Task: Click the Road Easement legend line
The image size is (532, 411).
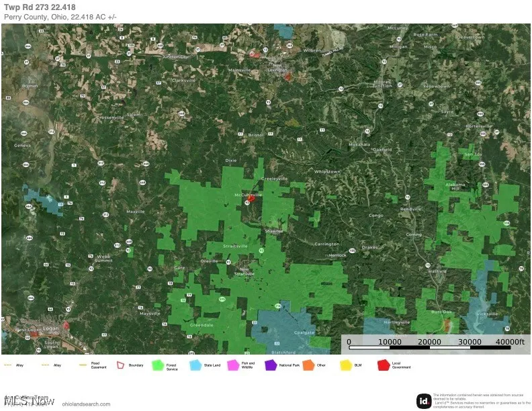Action: click(83, 365)
